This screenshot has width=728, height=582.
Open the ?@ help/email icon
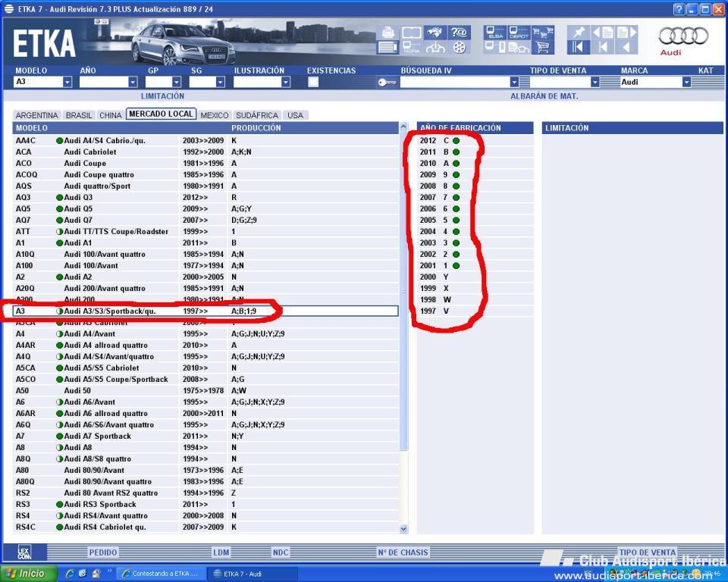(459, 33)
